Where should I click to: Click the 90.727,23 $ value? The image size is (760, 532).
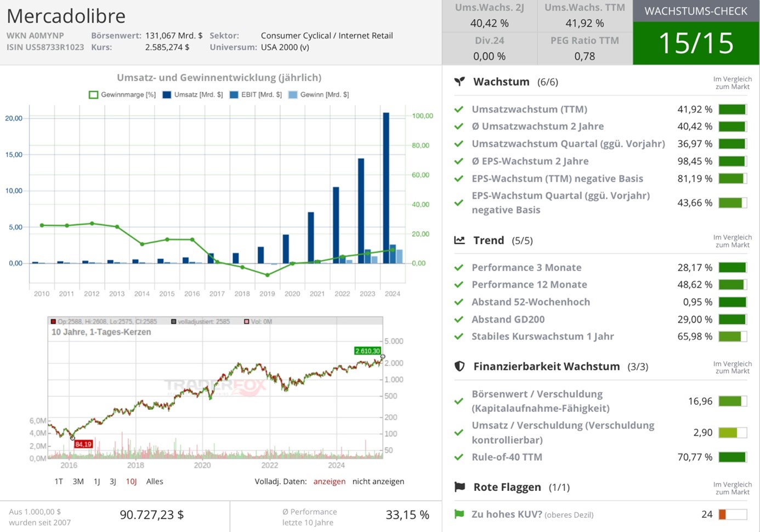(x=152, y=514)
